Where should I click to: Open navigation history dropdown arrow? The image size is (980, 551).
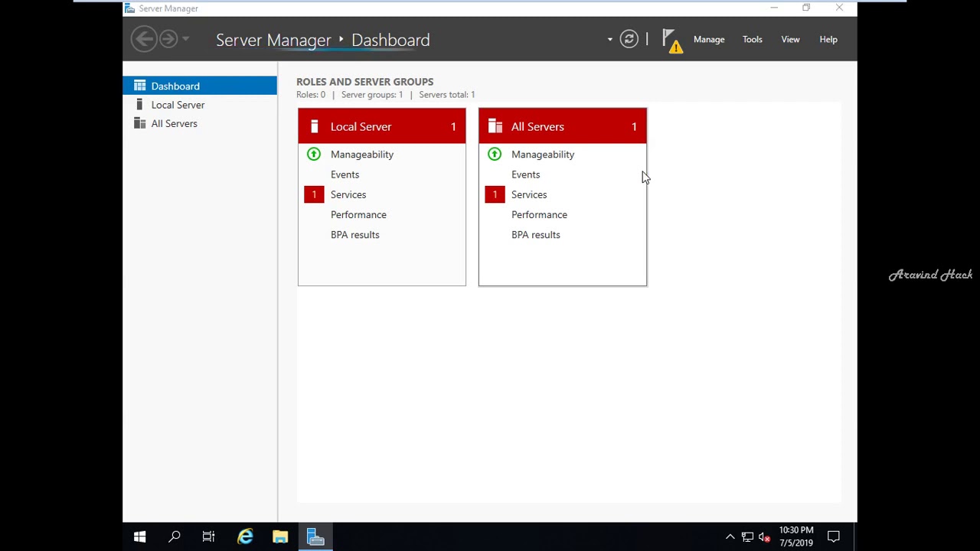[186, 39]
